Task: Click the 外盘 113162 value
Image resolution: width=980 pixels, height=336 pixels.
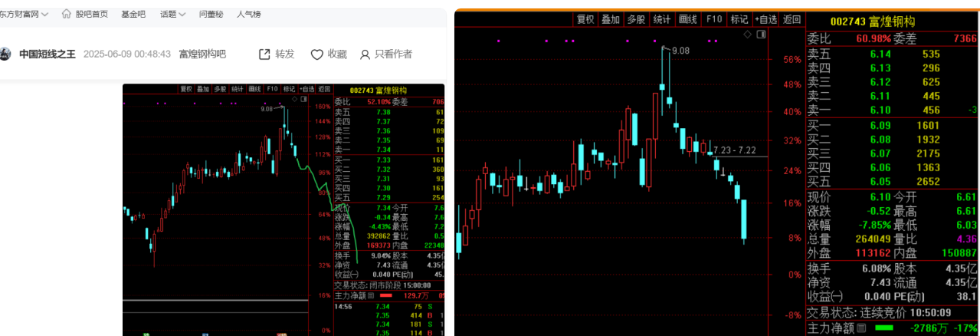Action: 874,252
